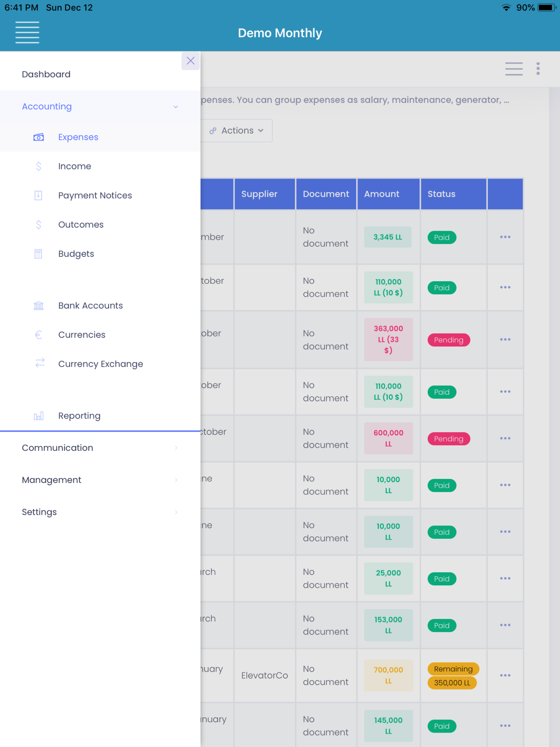This screenshot has width=560, height=747.
Task: Open row options for the 145,000 LL expense
Action: pos(505,726)
